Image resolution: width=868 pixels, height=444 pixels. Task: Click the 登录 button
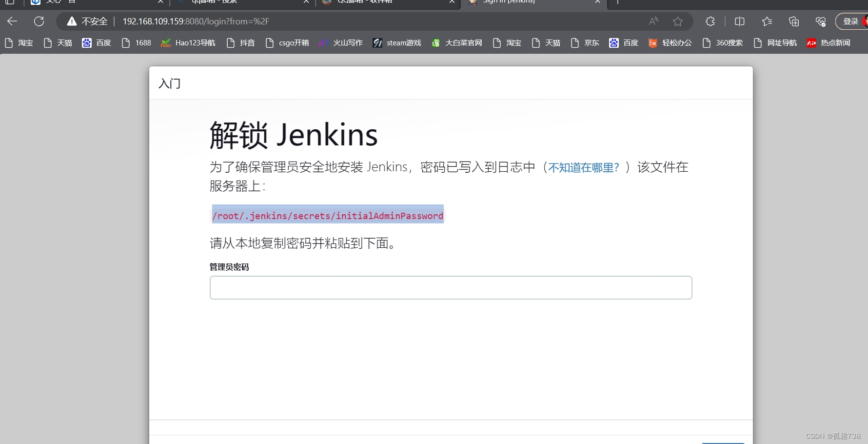[850, 21]
